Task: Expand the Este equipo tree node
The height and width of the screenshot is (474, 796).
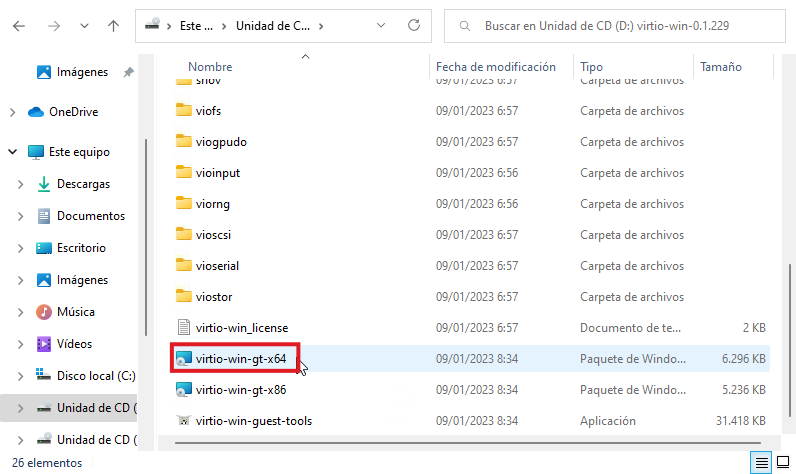Action: 13,152
